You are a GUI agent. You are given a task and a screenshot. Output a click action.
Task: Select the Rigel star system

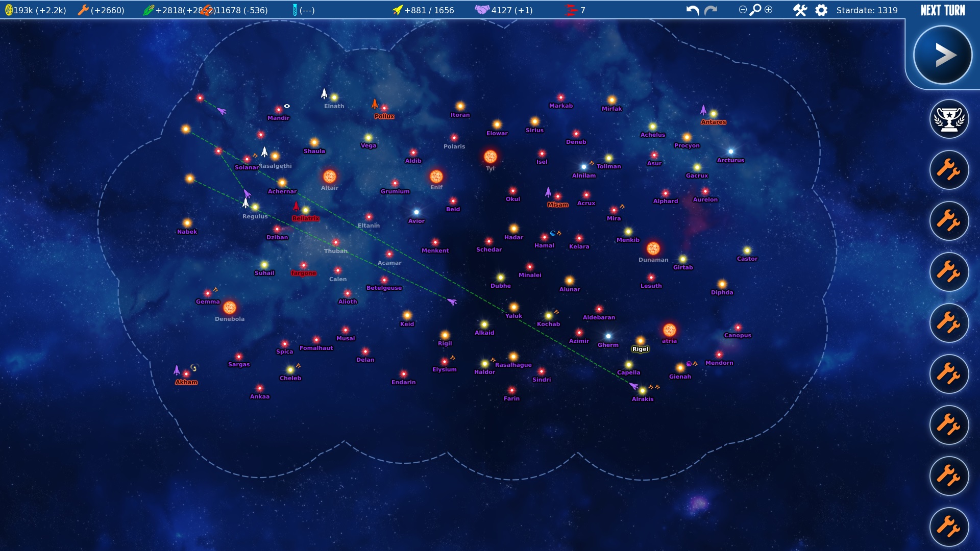[x=640, y=341]
